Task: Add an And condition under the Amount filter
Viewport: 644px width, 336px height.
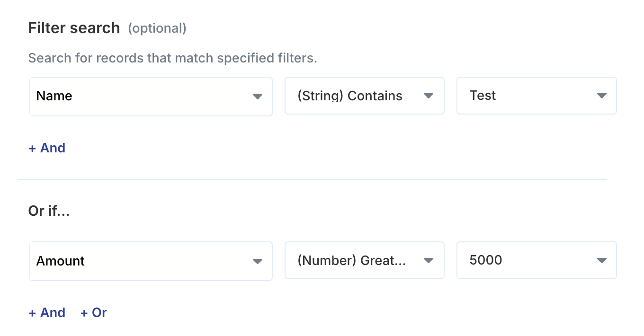Action: 47,313
